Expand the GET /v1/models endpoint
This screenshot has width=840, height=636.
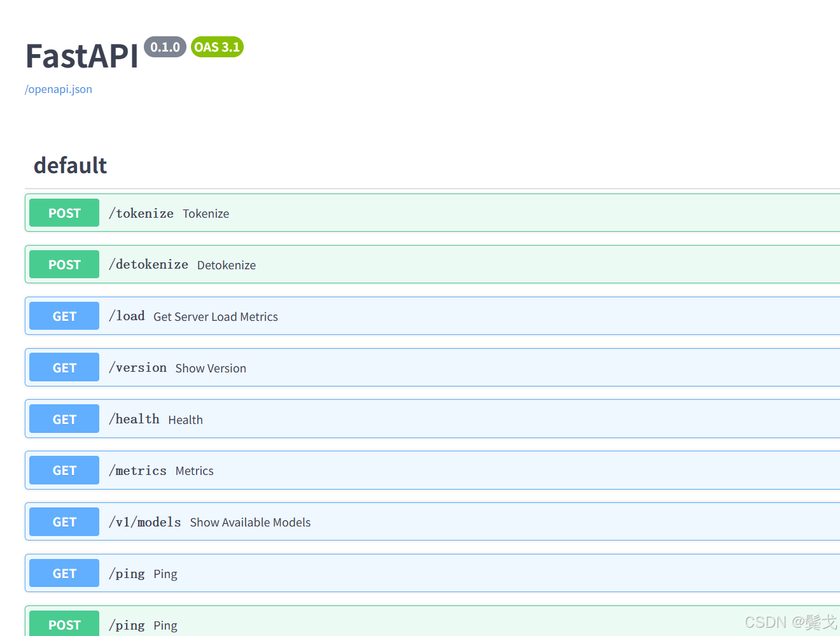point(433,521)
